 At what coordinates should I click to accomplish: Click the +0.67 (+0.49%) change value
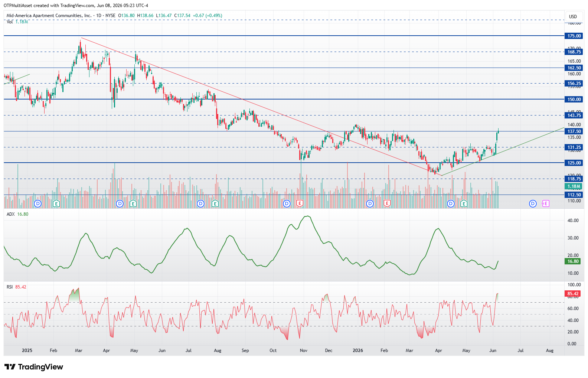[208, 16]
